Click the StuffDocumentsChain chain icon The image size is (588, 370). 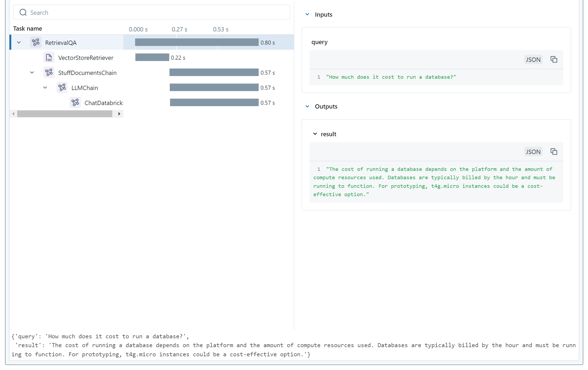49,72
